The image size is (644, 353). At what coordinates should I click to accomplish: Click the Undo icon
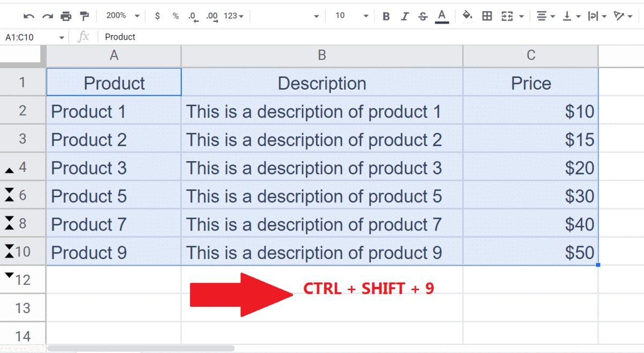tap(28, 16)
